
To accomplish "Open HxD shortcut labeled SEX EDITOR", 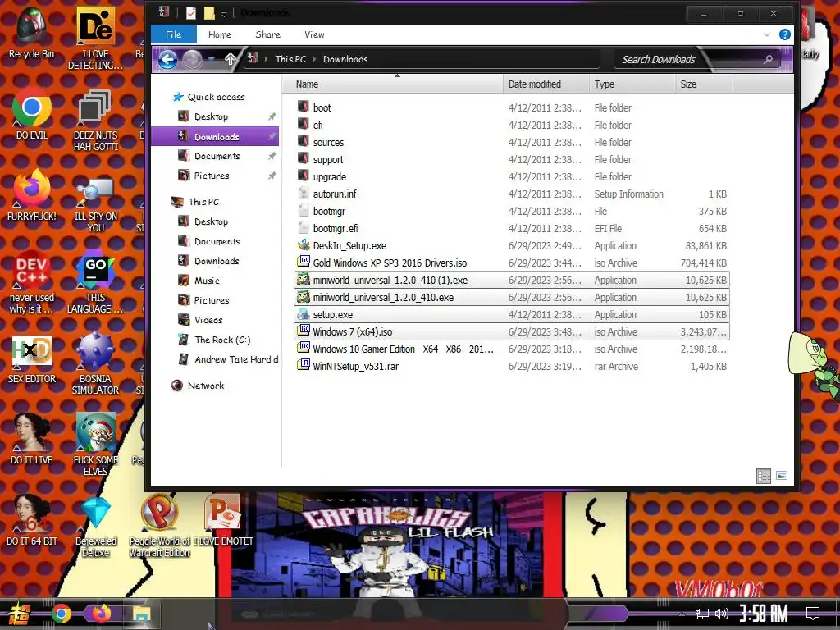I will [x=32, y=359].
